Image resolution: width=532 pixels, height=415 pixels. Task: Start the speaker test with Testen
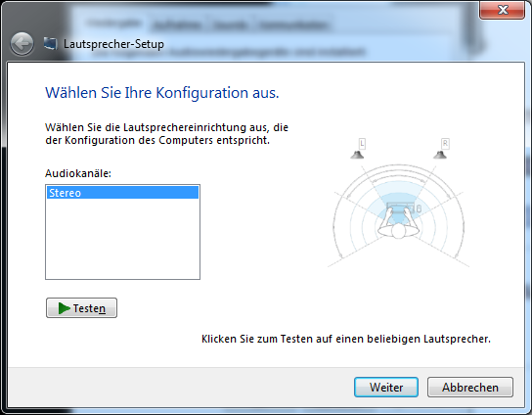81,308
